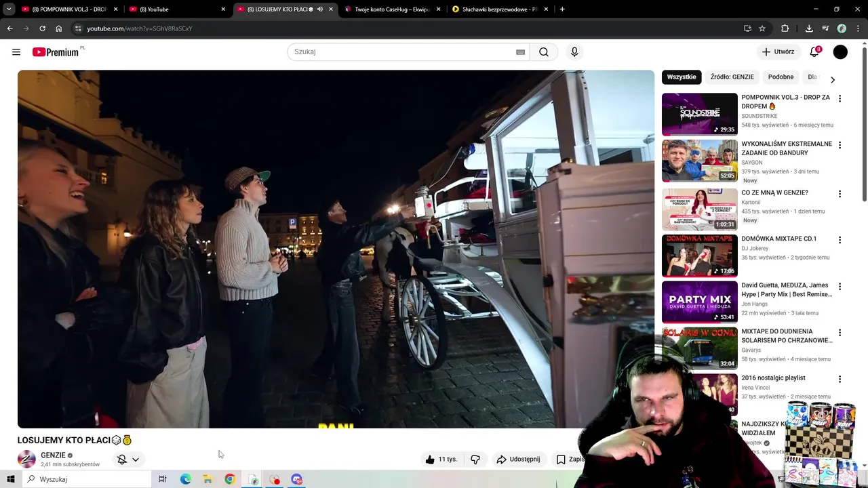Click the SOUNDSTRIKE thumbnail with 29:35 duration
The height and width of the screenshot is (488, 868).
699,114
